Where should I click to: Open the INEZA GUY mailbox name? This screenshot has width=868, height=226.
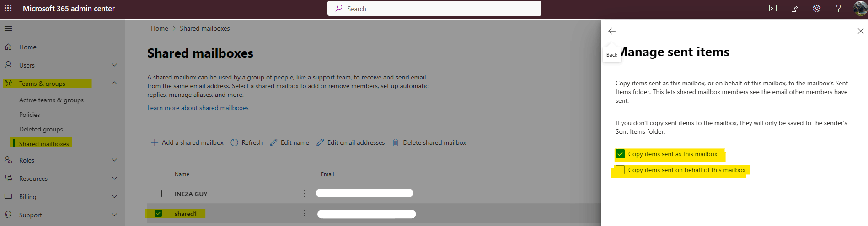click(x=191, y=194)
